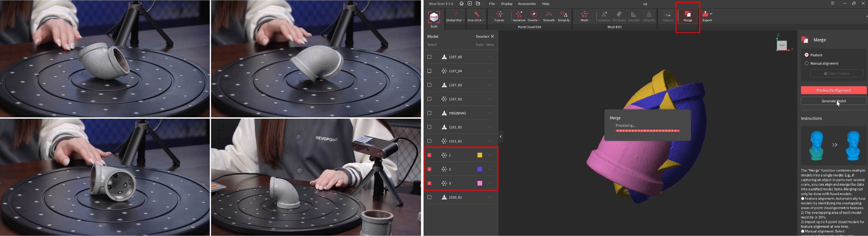Uncheck the numbered checkbox for model 1
Image resolution: width=868 pixels, height=236 pixels.
pyautogui.click(x=429, y=155)
